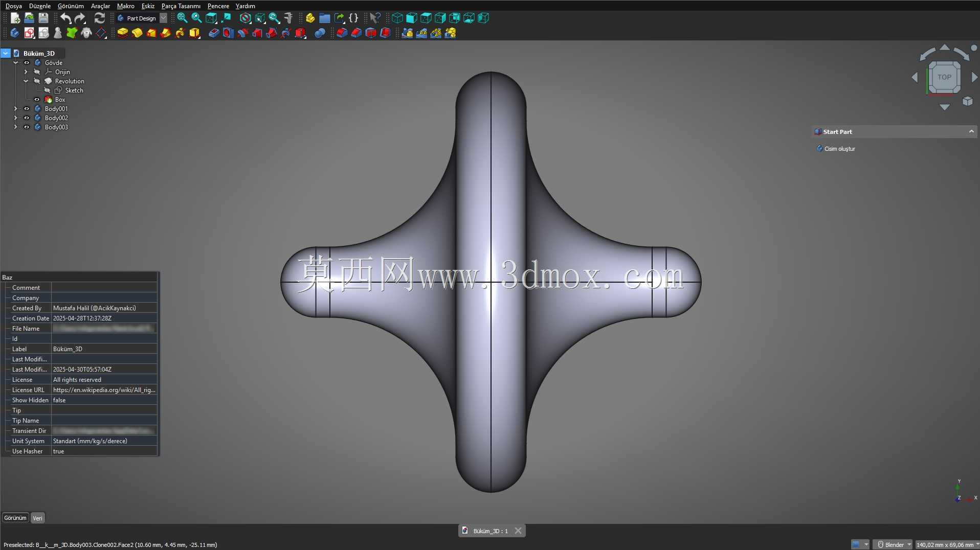Select the Görünüm property tab button
Image resolution: width=980 pixels, height=550 pixels.
pos(15,518)
